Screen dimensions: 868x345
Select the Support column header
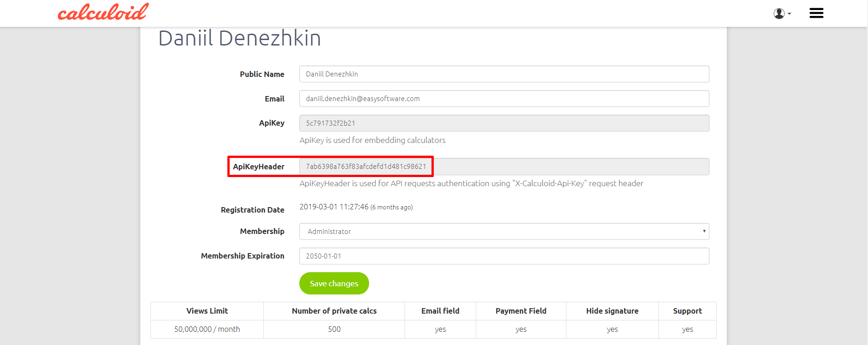coord(687,311)
